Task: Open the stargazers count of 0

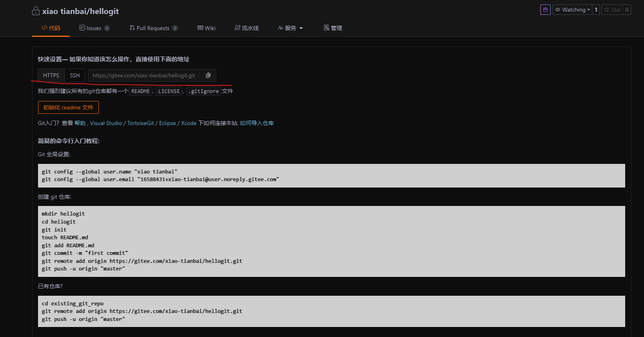Action: [x=627, y=10]
